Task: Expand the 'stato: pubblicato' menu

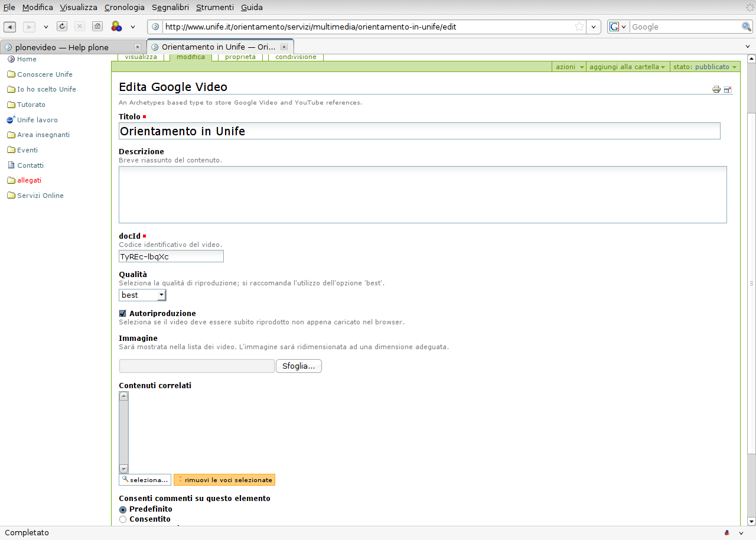Action: coord(705,67)
